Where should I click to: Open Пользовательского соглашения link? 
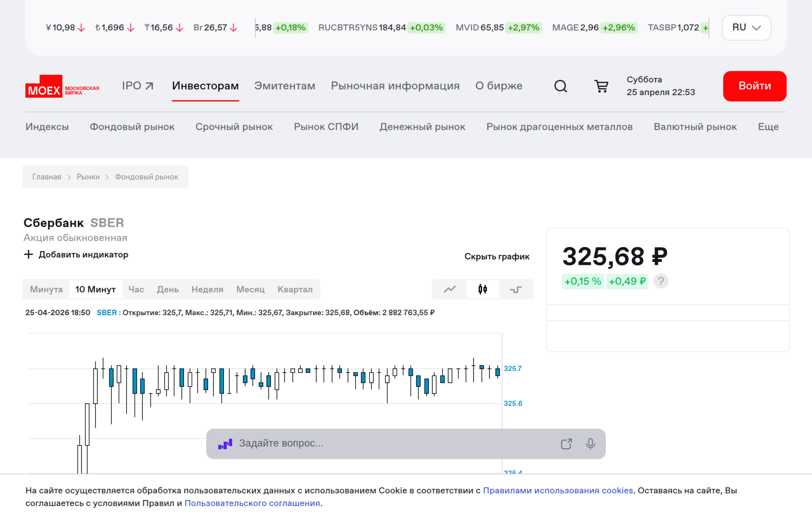252,503
